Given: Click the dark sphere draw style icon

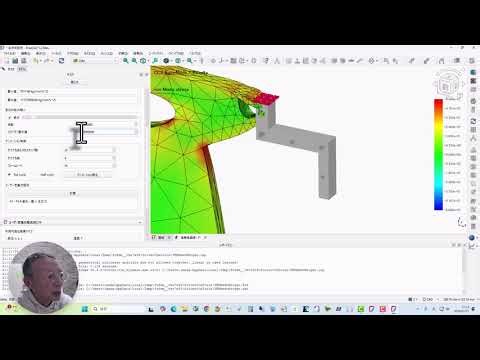Looking at the screenshot, I should click(166, 61).
